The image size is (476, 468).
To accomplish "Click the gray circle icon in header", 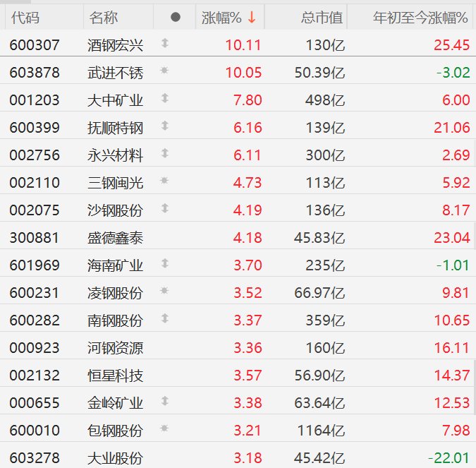I will 176,17.
